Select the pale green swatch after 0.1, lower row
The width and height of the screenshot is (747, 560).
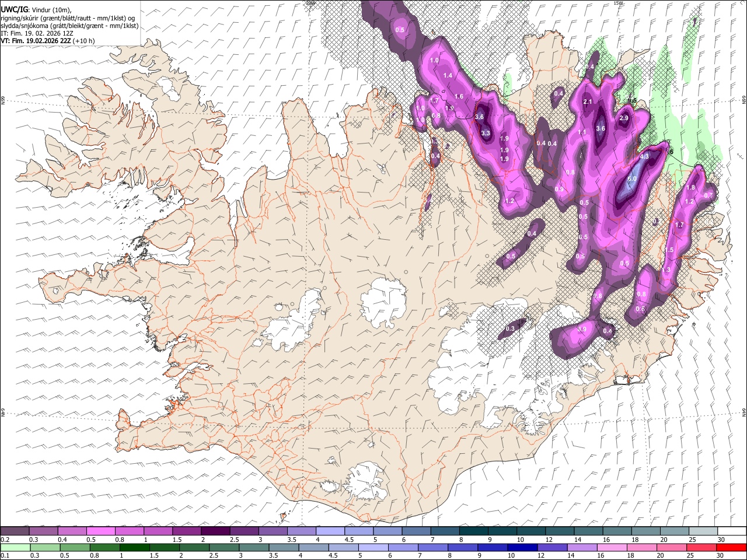15,547
